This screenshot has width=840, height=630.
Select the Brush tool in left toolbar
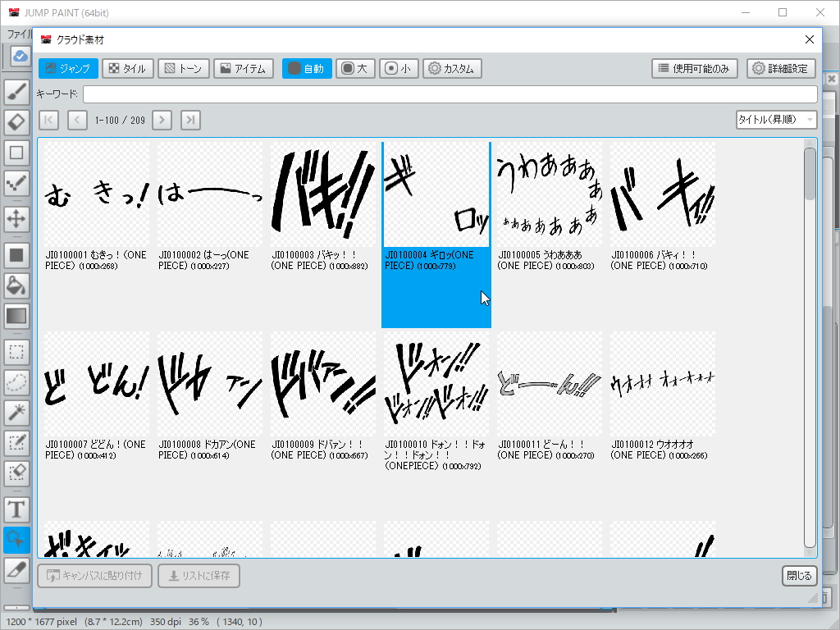pos(16,92)
